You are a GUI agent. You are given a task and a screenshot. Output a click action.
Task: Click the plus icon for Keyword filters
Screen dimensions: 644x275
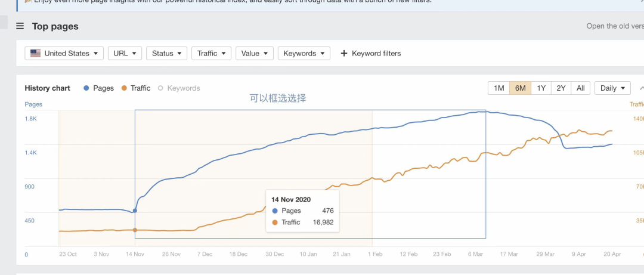pyautogui.click(x=344, y=54)
